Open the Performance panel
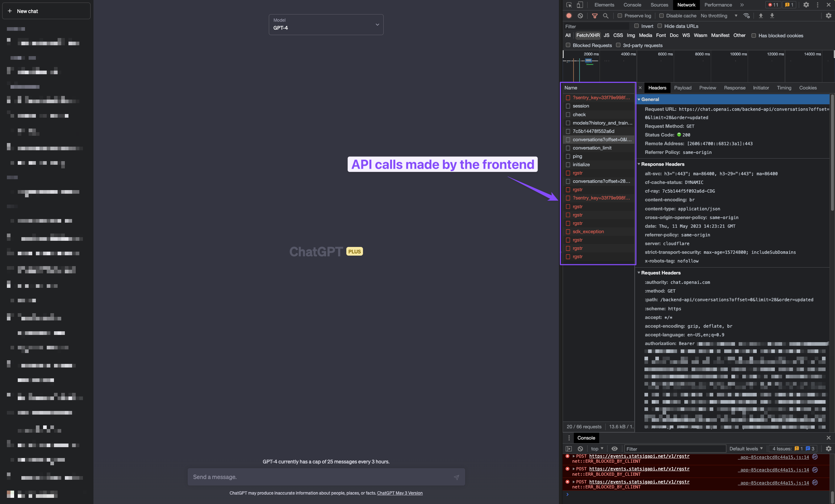The width and height of the screenshot is (835, 504). pyautogui.click(x=718, y=5)
